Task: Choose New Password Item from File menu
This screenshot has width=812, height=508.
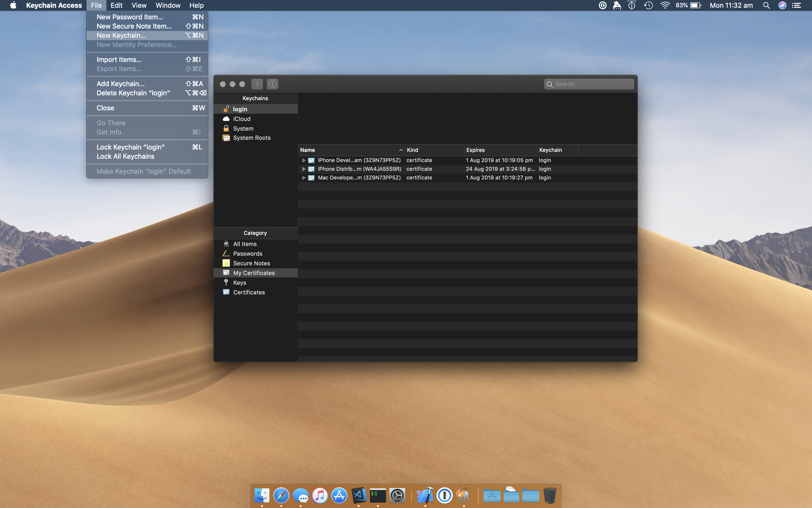Action: click(x=147, y=17)
